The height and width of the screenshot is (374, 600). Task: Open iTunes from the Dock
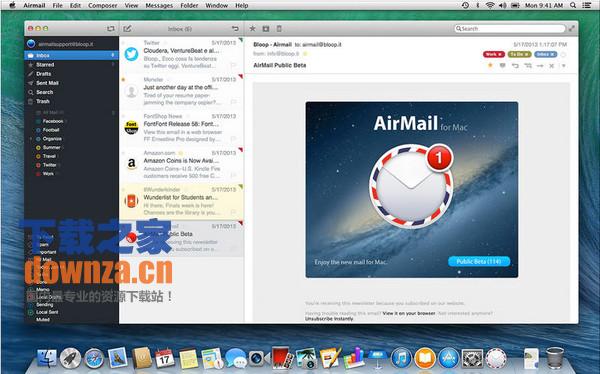[x=401, y=358]
